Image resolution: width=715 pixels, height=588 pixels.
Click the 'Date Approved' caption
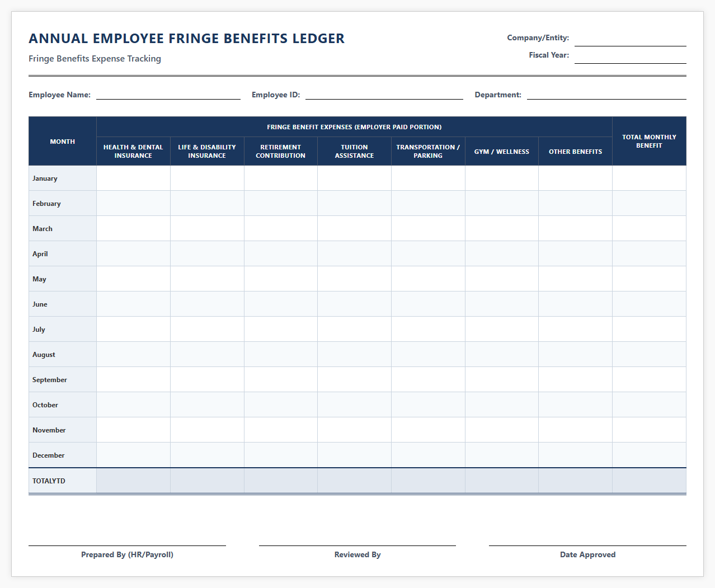[587, 554]
